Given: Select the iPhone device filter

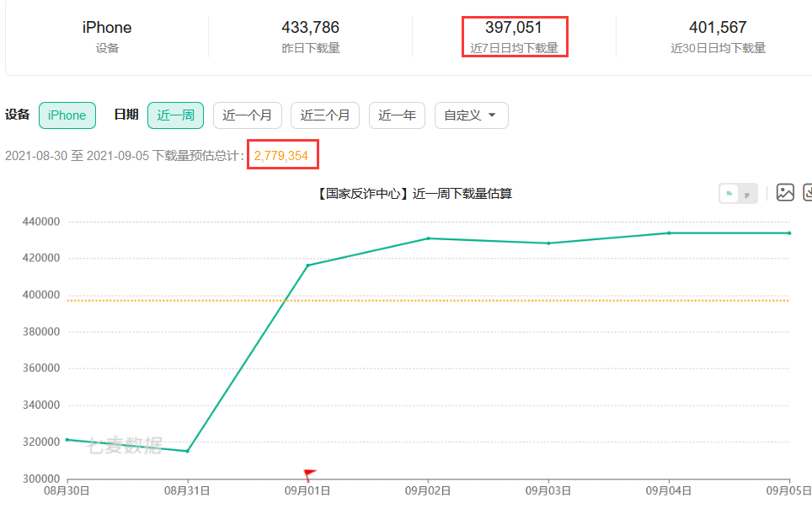Looking at the screenshot, I should (x=67, y=115).
